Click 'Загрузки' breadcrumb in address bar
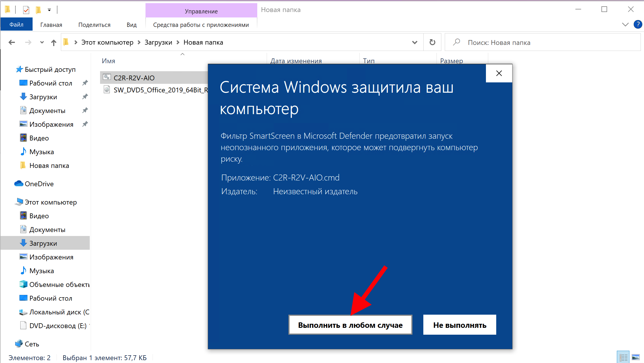Viewport: 644px width, 363px height. click(x=158, y=42)
